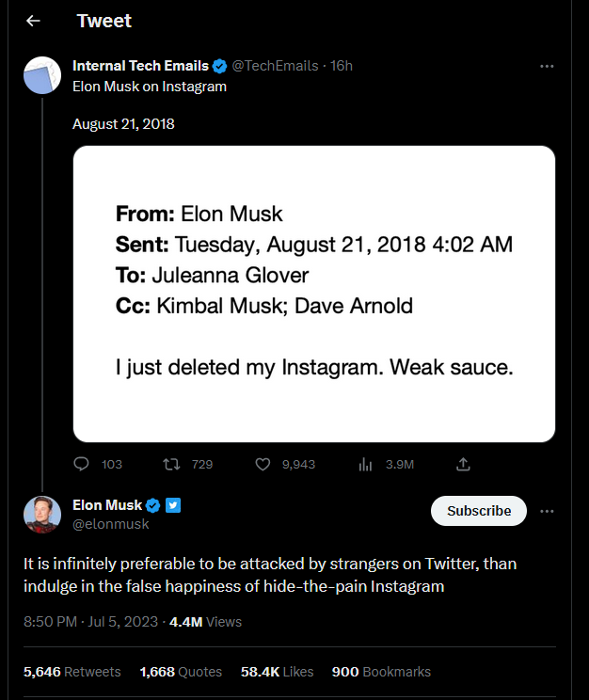Click the Twitter affiliate badge next to Elon Musk
Viewport: 589px width, 700px height.
pos(173,505)
